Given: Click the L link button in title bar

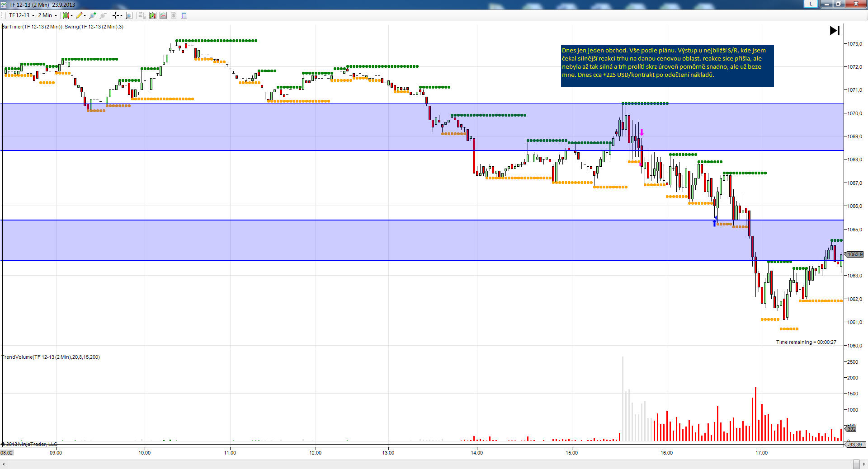Looking at the screenshot, I should coord(811,4).
